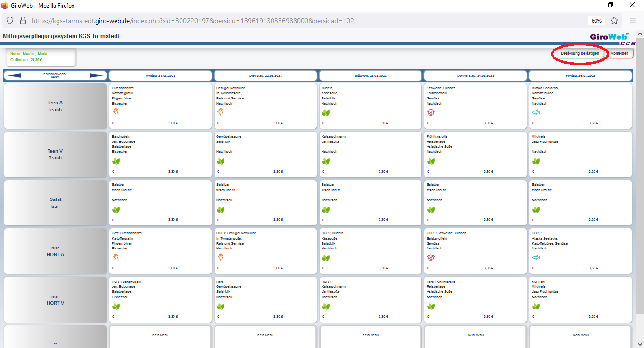Click poultry icon on Tuesday Teen A Geflügel-Köttbullar card
This screenshot has height=348, width=644.
coord(220,112)
